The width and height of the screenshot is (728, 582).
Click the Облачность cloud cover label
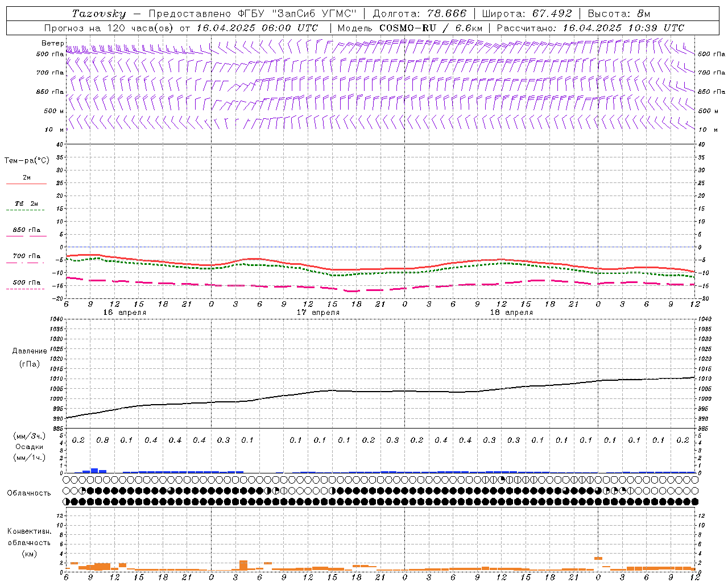point(29,493)
